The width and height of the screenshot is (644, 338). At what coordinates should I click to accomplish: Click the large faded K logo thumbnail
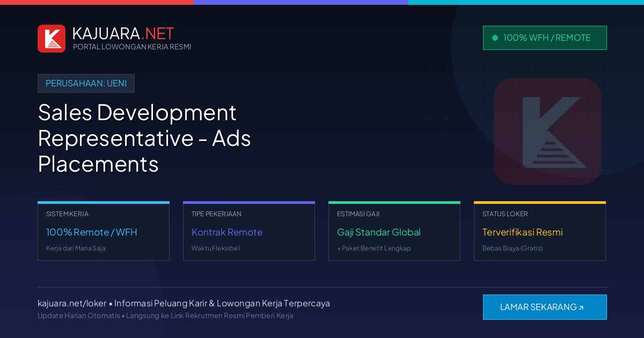click(x=547, y=131)
